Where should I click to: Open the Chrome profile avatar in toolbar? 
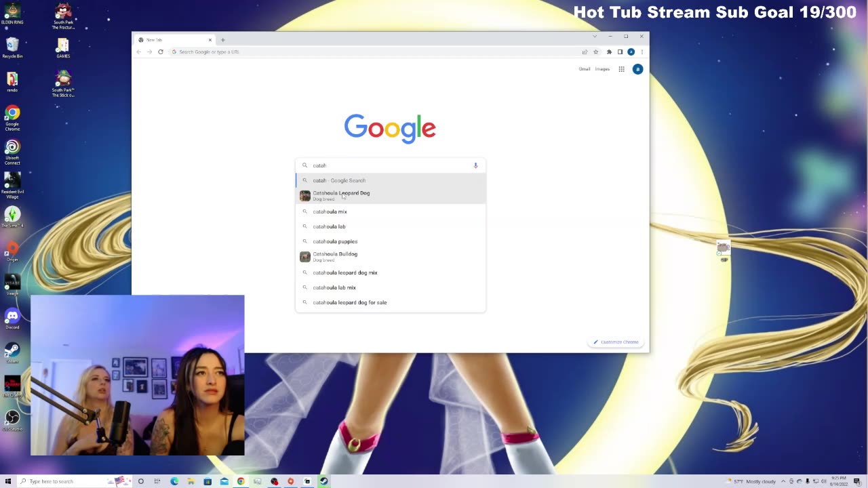coord(631,52)
